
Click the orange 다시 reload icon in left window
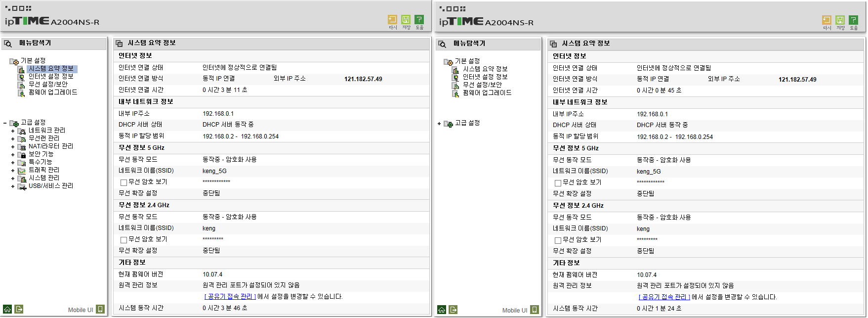[x=392, y=19]
